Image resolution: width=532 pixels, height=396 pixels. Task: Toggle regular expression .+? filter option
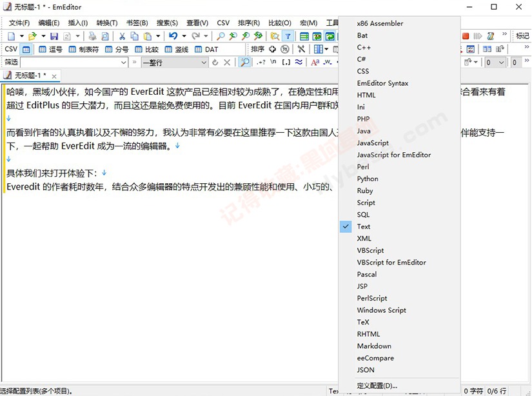261,62
